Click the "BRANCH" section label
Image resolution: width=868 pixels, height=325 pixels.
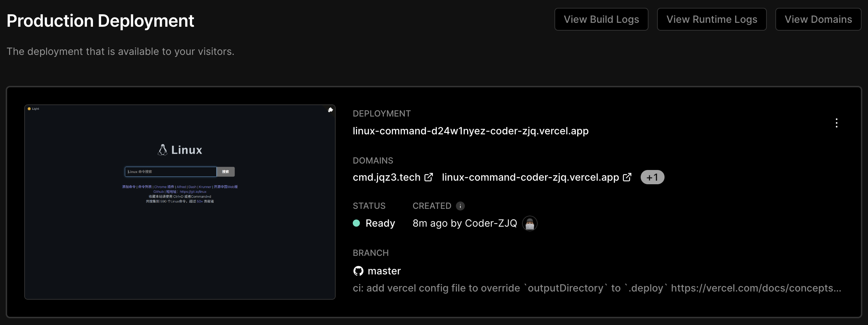coord(371,253)
